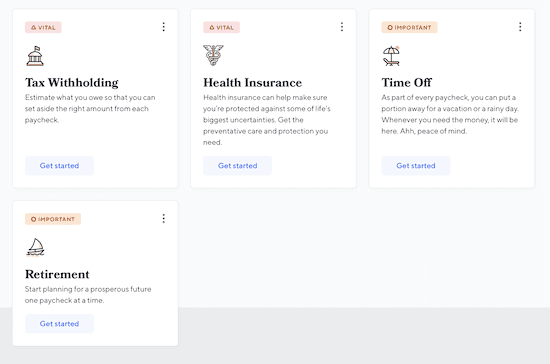The width and height of the screenshot is (550, 364).
Task: Click the Important badge on Retirement card
Action: coord(53,219)
